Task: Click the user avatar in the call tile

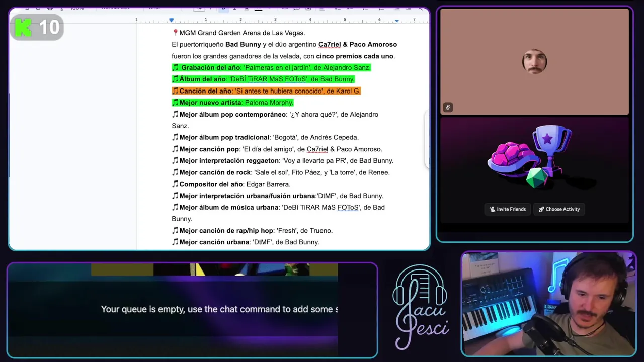Action: (534, 62)
